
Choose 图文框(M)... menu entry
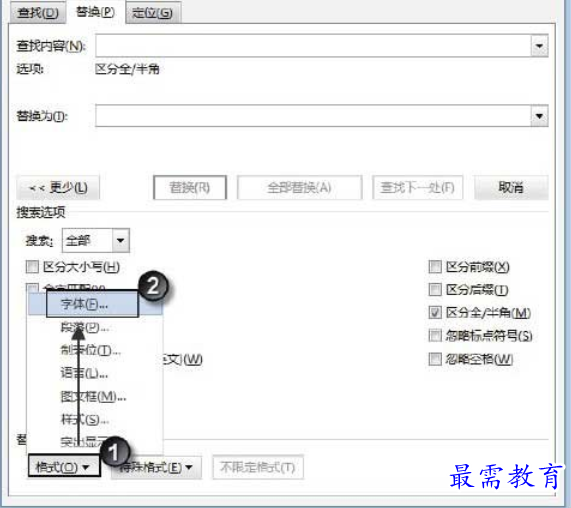point(95,397)
